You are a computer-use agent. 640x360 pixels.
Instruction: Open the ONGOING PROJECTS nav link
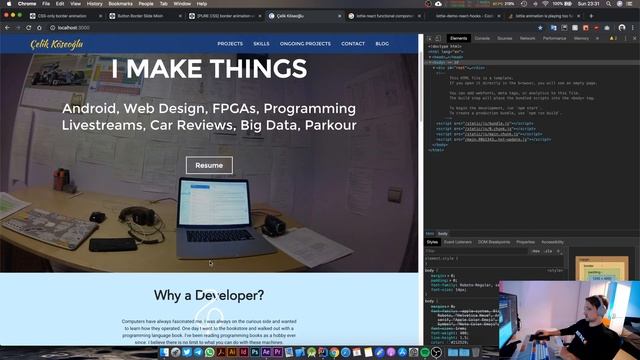pos(305,44)
